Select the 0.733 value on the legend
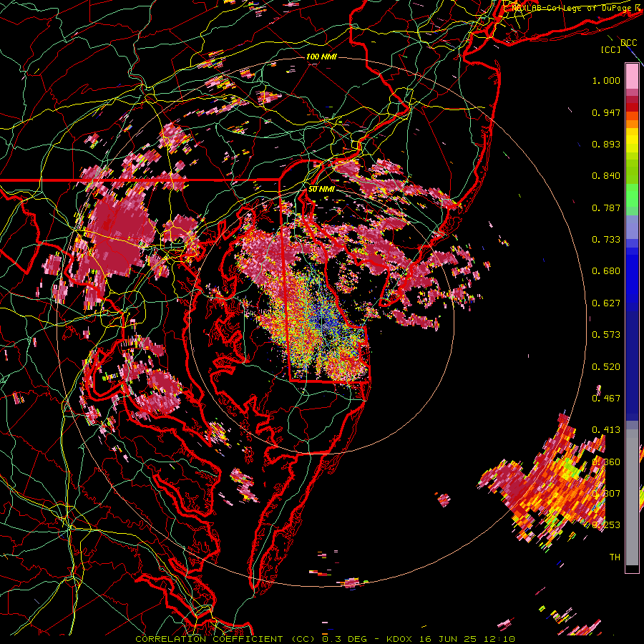The image size is (644, 644). 606,240
